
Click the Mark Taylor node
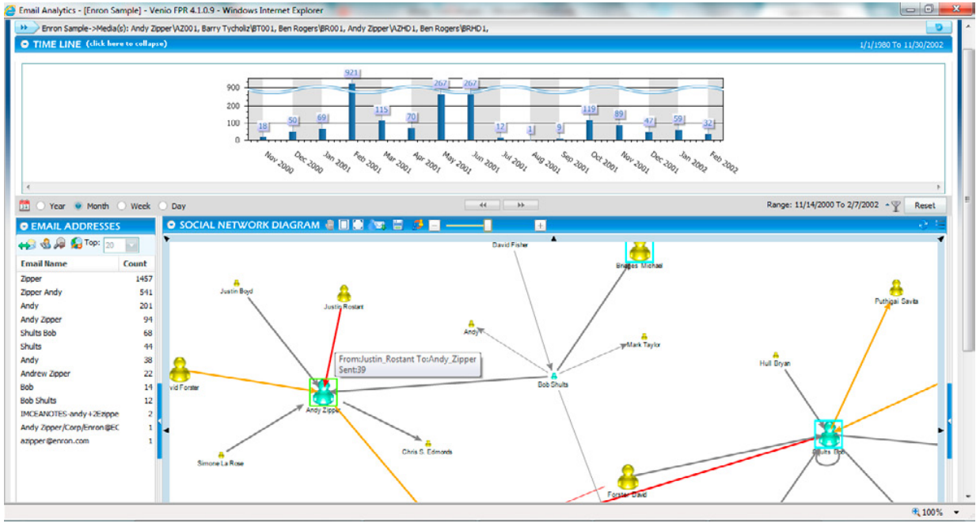tap(644, 337)
